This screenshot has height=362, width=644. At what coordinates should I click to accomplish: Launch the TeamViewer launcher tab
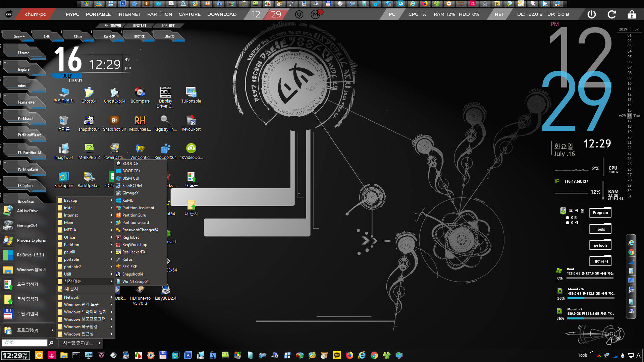pos(24,101)
